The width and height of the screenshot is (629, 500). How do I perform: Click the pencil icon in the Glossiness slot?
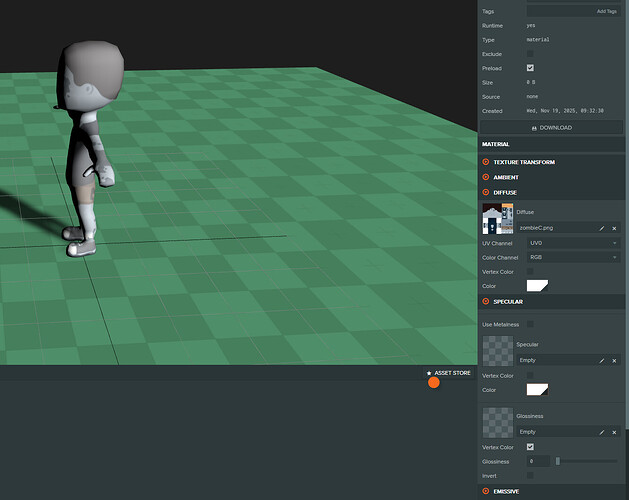pyautogui.click(x=601, y=432)
